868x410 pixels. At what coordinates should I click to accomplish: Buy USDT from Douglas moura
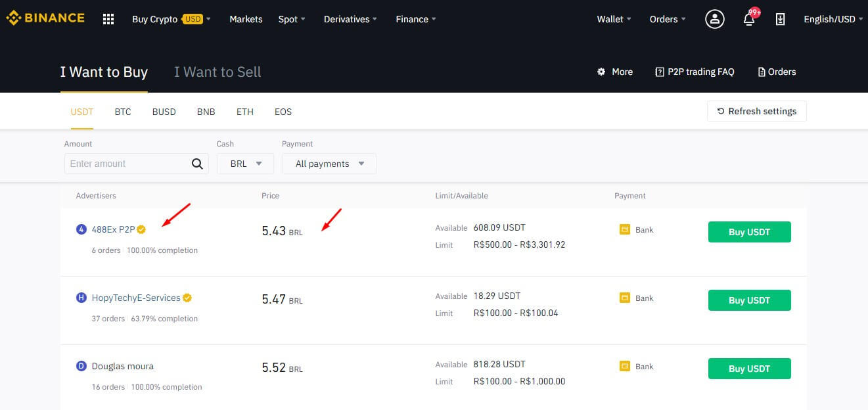click(749, 369)
